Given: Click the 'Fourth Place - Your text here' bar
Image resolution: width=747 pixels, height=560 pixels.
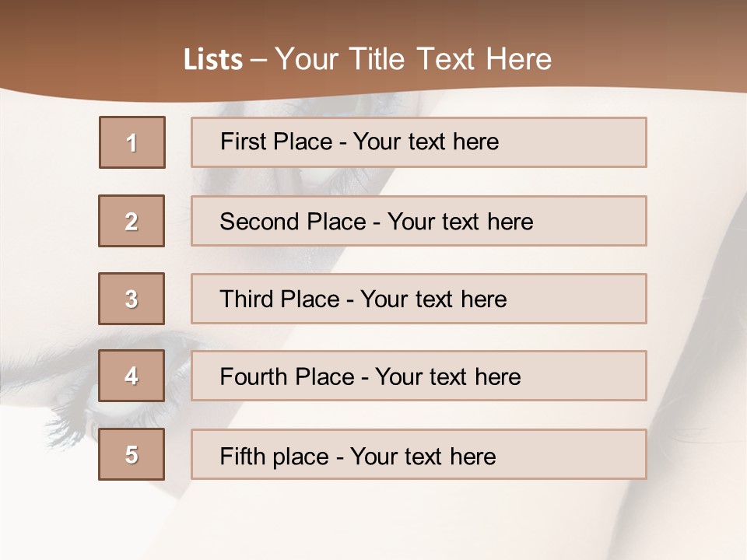Looking at the screenshot, I should pos(419,376).
